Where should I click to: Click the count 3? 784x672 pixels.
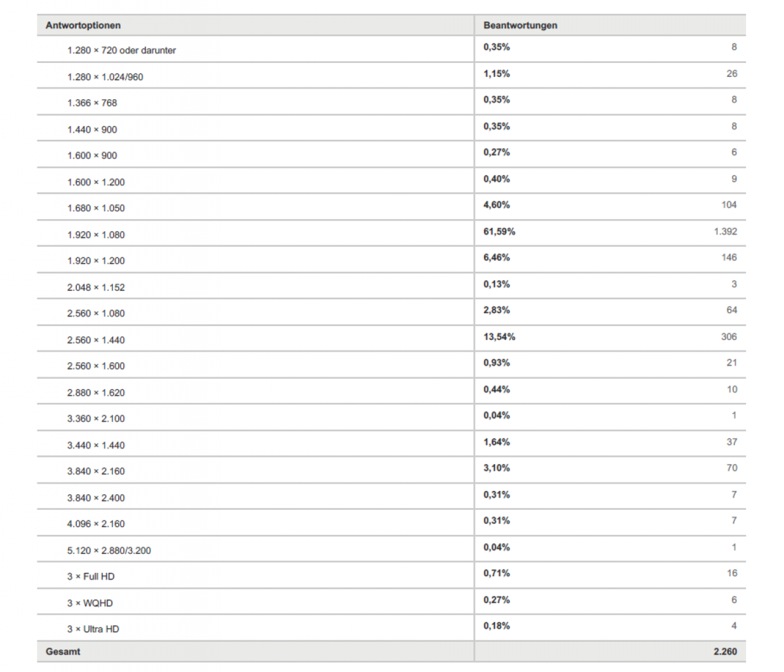pos(734,284)
